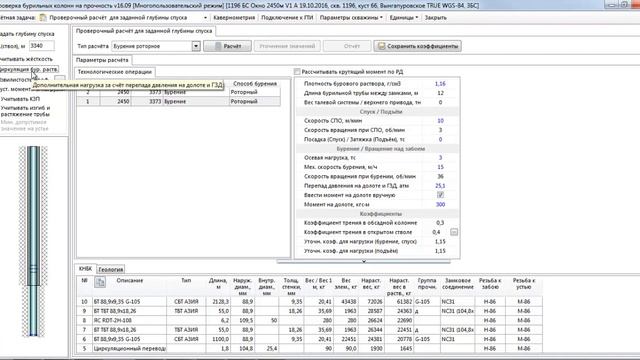
Task: Select the Проверочный расчёт для заданной глубины спуска tab
Action: pos(144,31)
